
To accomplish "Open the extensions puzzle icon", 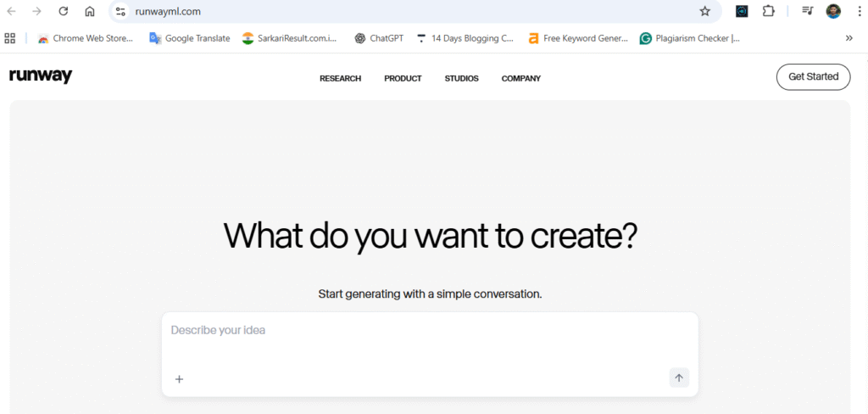I will click(768, 11).
